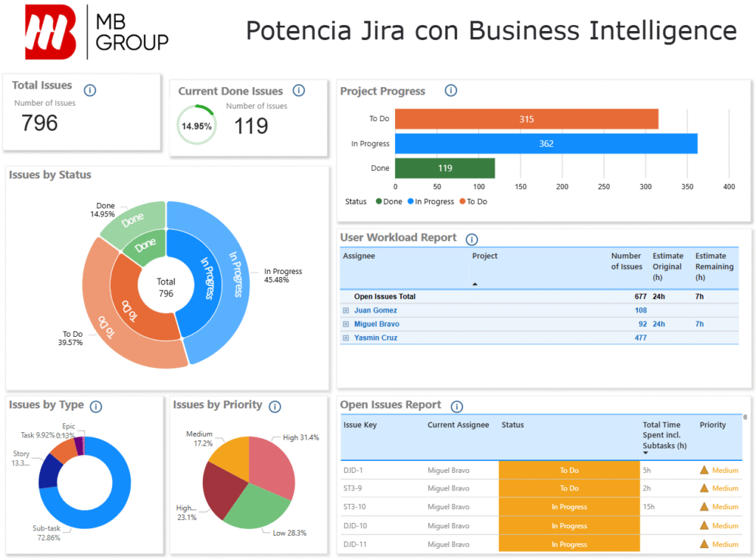Image resolution: width=756 pixels, height=560 pixels.
Task: Toggle the To Do legend item
Action: pyautogui.click(x=473, y=201)
